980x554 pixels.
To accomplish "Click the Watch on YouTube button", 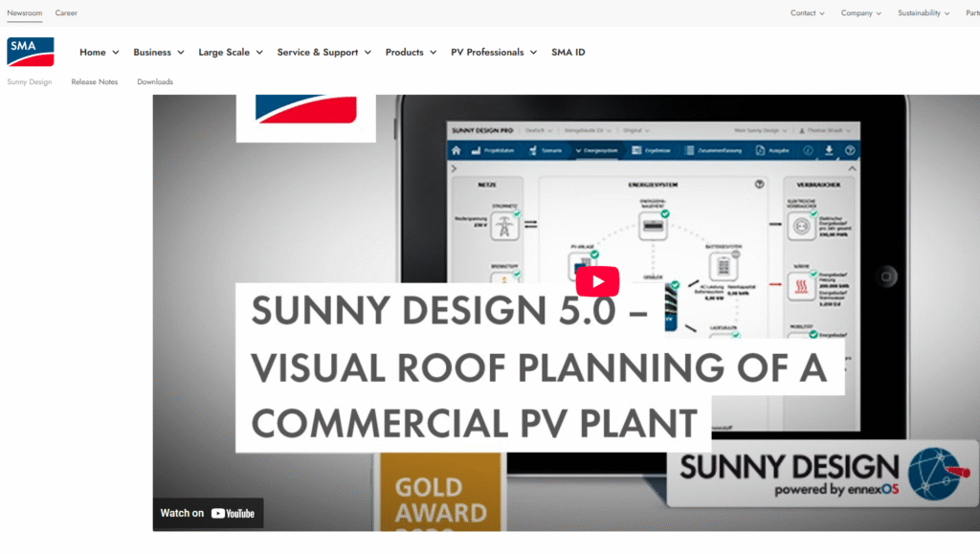I will click(208, 513).
